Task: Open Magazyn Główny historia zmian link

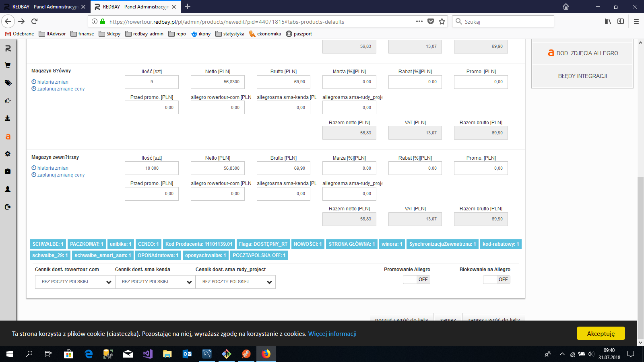Action: point(53,82)
